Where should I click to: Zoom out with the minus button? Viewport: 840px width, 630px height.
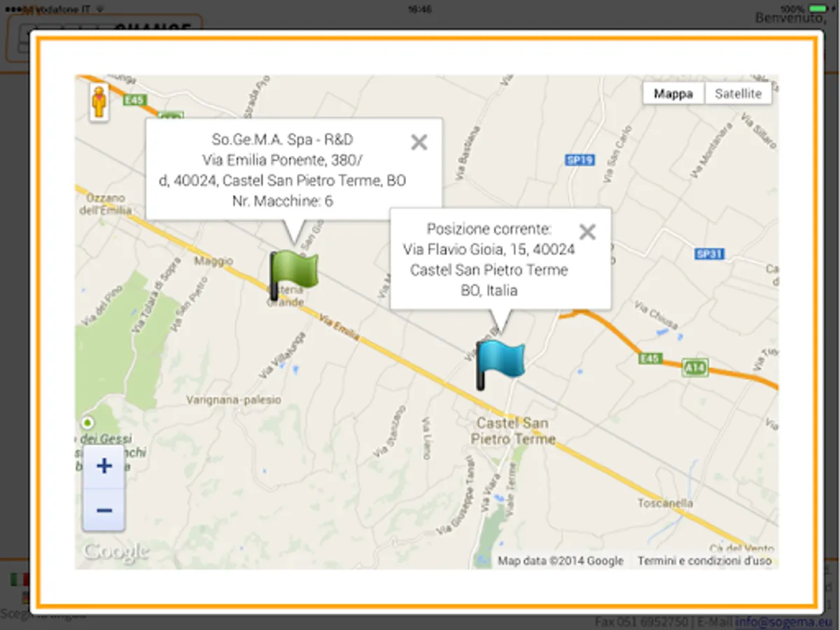[x=104, y=510]
